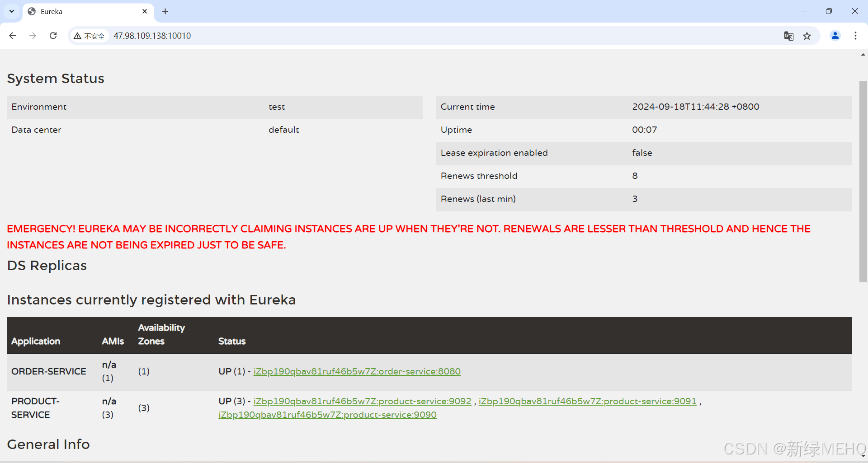The width and height of the screenshot is (868, 463).
Task: Reload the Eureka page
Action: tap(53, 36)
